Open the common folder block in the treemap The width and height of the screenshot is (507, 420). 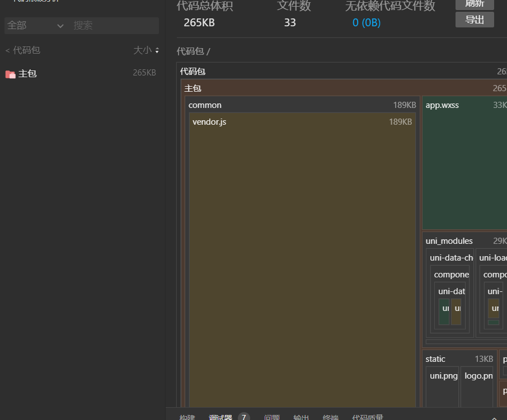point(302,105)
